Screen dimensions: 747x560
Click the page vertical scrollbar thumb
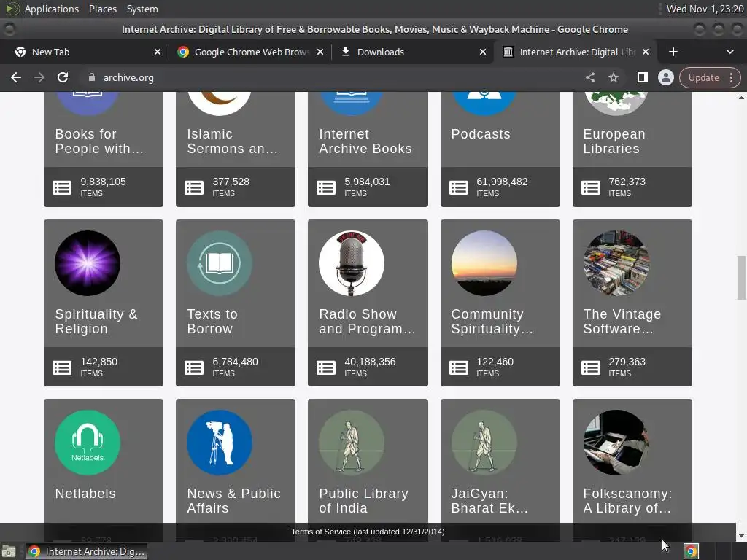coord(741,278)
